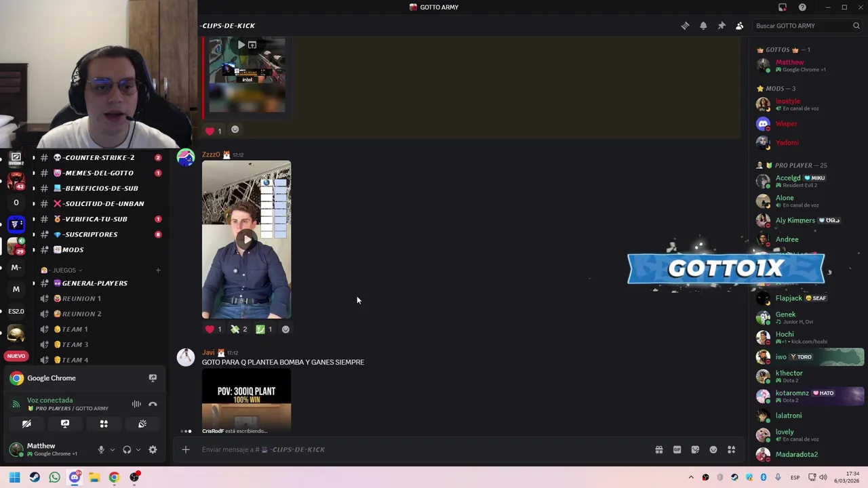868x488 pixels.
Task: Open member Madaradota2's profile
Action: coord(810,455)
